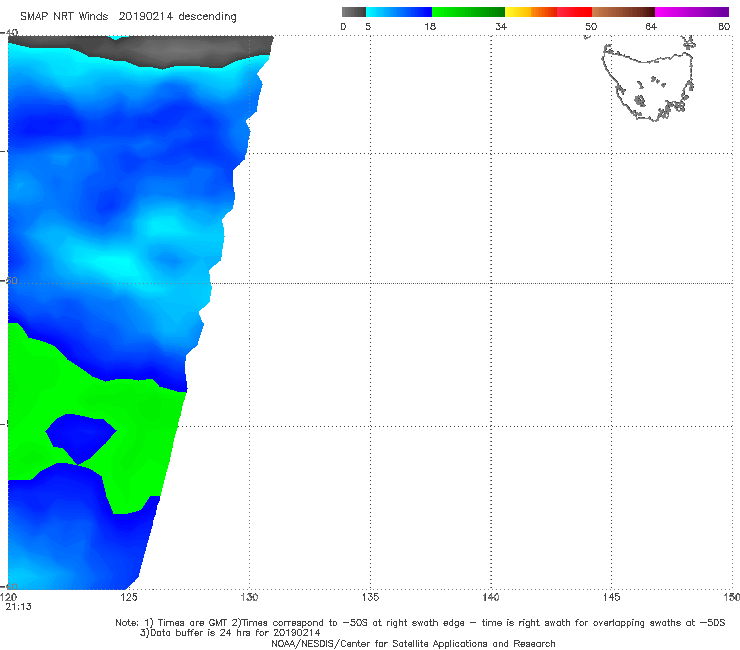Click the magenta-purple segment of the color bar

coord(692,12)
